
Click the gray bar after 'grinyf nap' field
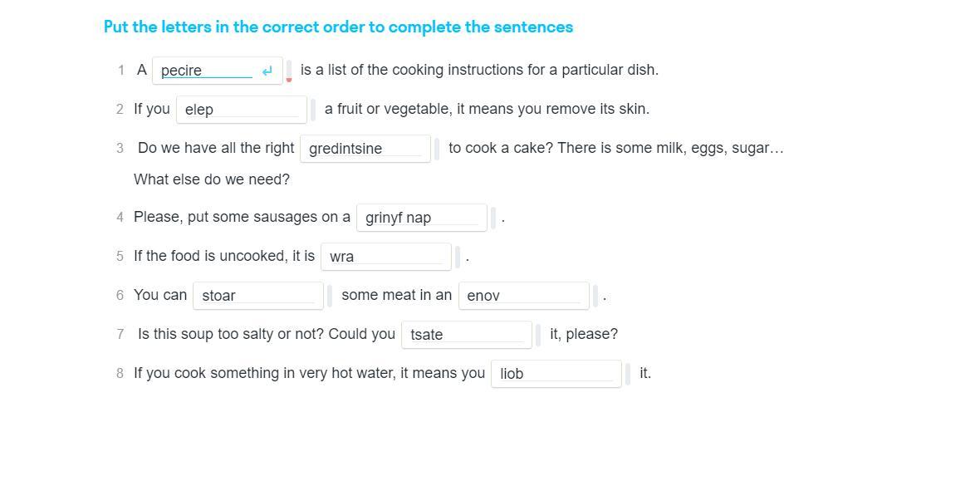pos(493,218)
